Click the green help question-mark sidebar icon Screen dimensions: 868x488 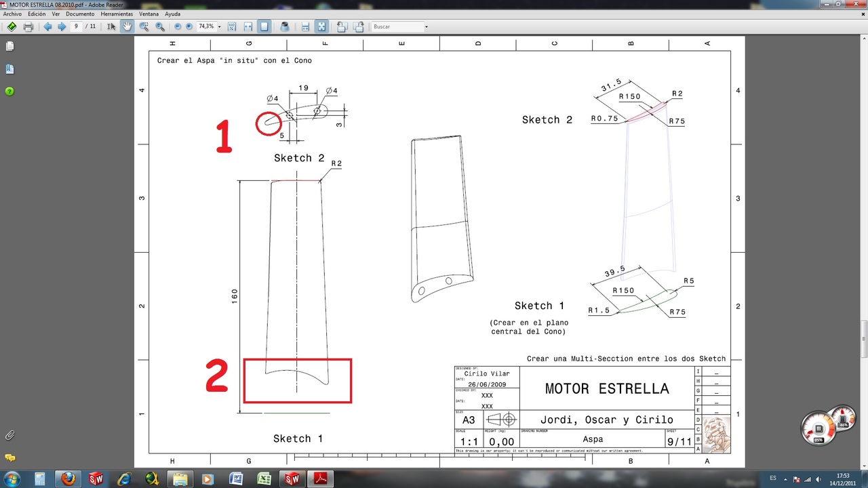point(9,91)
